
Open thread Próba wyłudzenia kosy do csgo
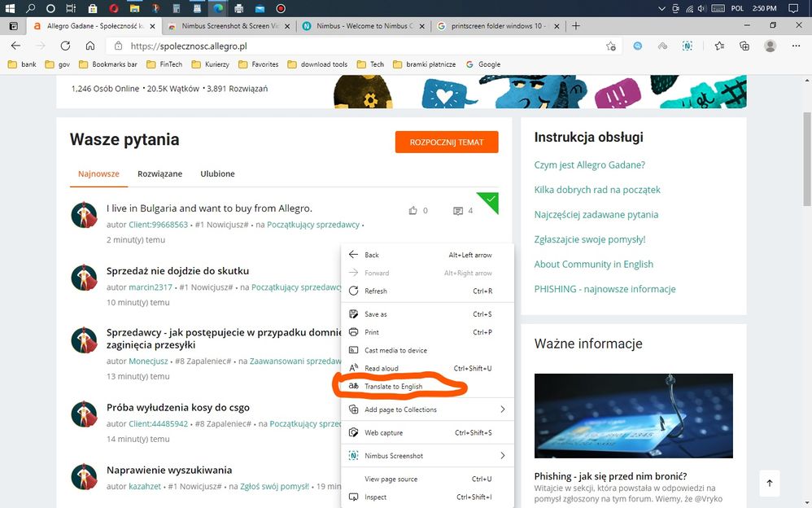(178, 407)
